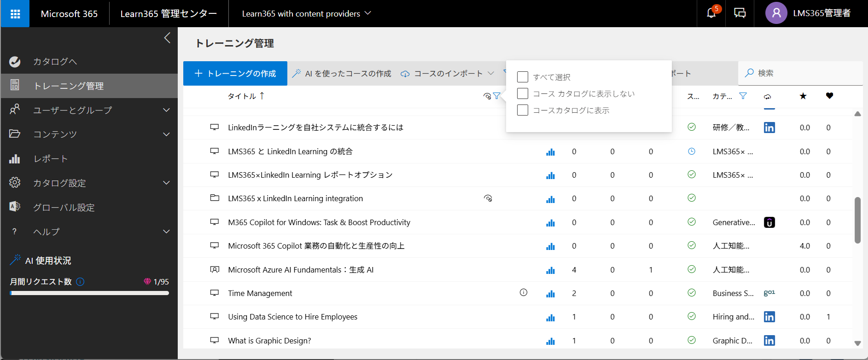Click clock status icon on LMS365 と LinkedIn row
Screen dimensions: 868x360
tap(692, 151)
